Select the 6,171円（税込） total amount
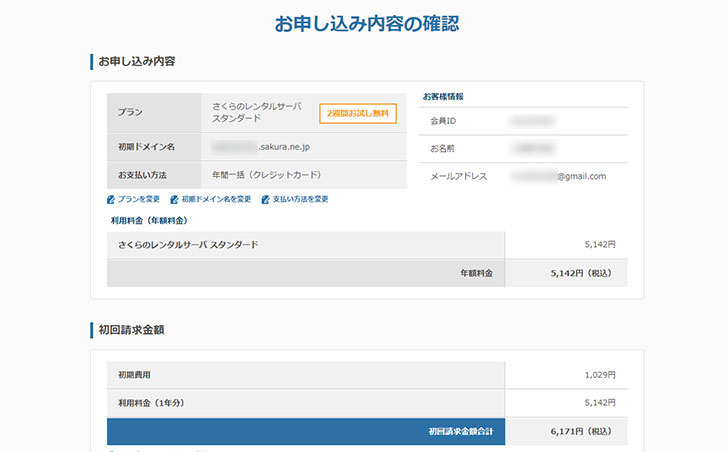 pyautogui.click(x=581, y=432)
